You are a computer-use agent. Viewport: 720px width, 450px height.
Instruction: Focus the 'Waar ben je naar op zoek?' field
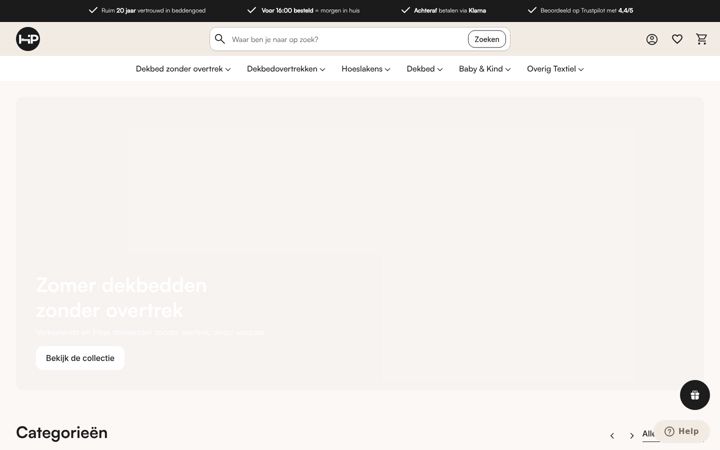pyautogui.click(x=347, y=39)
